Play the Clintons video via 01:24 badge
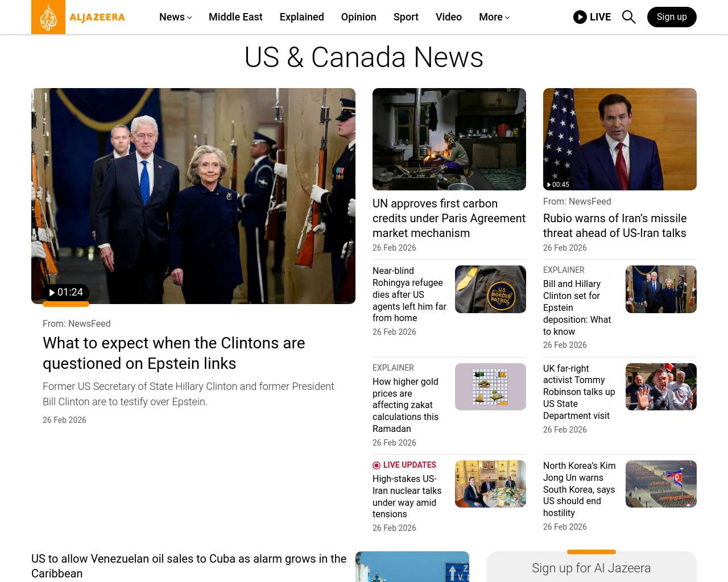 click(66, 292)
